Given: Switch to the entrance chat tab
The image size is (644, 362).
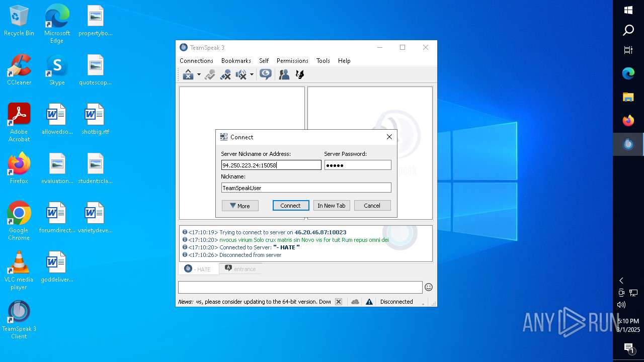Looking at the screenshot, I should (240, 269).
